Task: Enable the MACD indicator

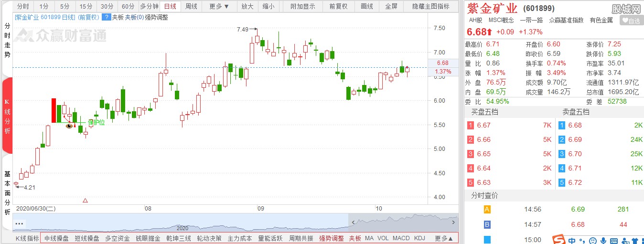Action: [401, 238]
